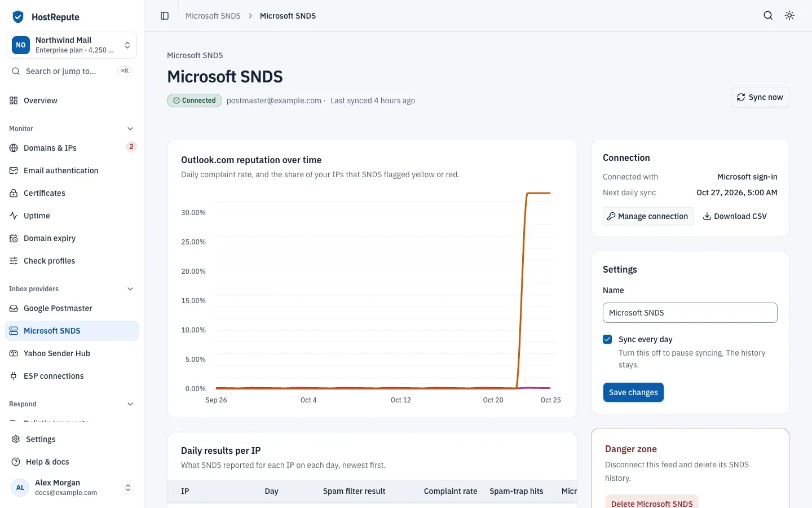The image size is (812, 508).
Task: Click the search magnifier in the sidebar
Action: pos(16,71)
